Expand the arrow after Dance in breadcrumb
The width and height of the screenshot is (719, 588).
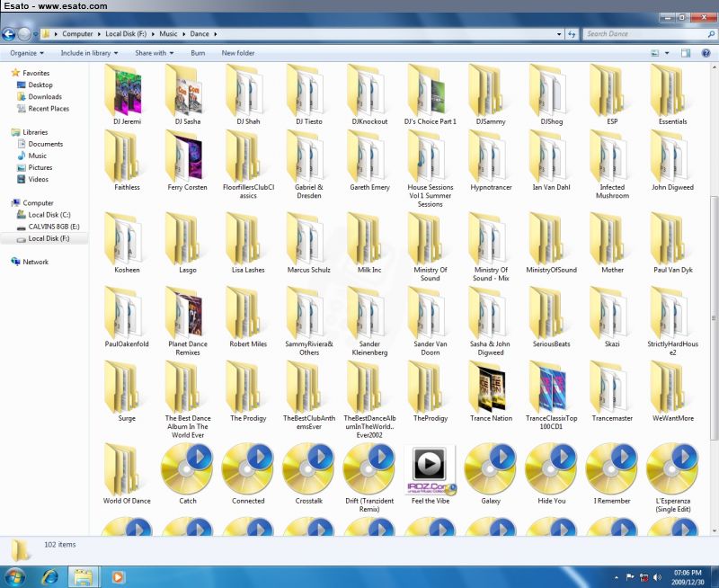[x=215, y=34]
